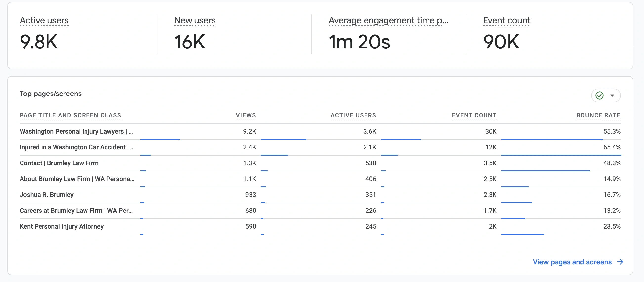The height and width of the screenshot is (282, 644).
Task: Open Injured in a Washington Car Accident row
Action: pyautogui.click(x=320, y=147)
